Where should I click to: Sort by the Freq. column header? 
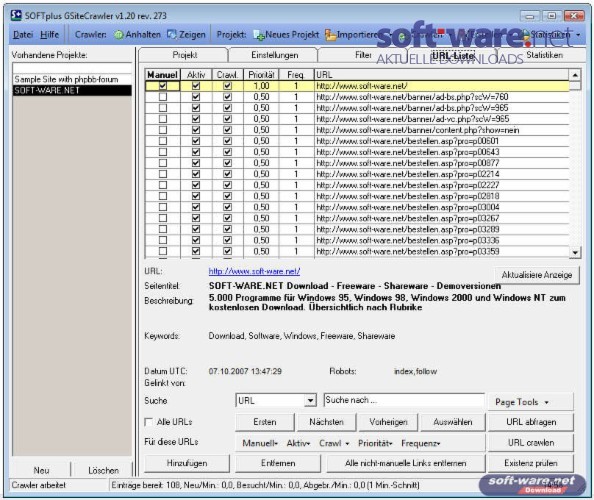(x=296, y=75)
